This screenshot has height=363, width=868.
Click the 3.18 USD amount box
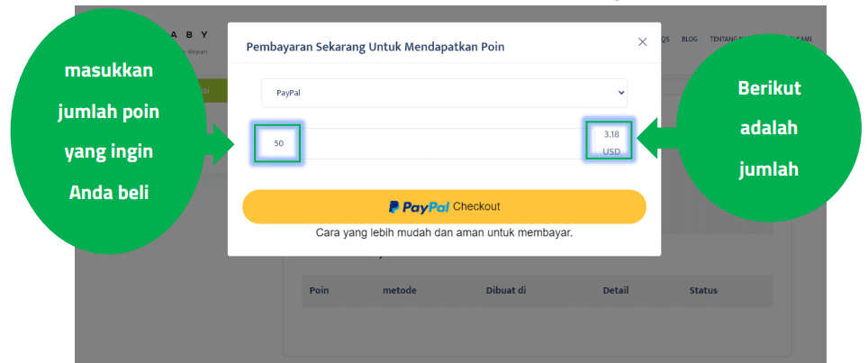[x=610, y=142]
